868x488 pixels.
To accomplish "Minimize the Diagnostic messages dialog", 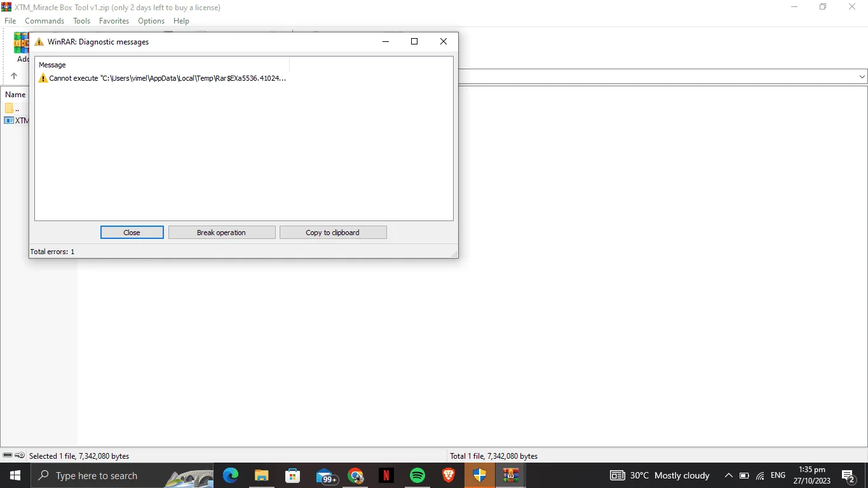I will pos(386,42).
